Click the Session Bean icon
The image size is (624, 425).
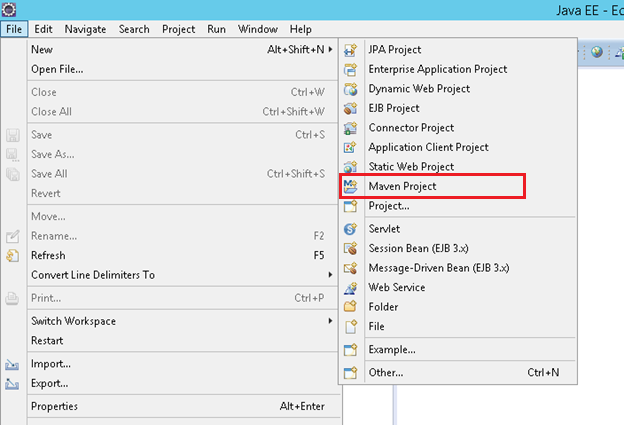click(350, 248)
